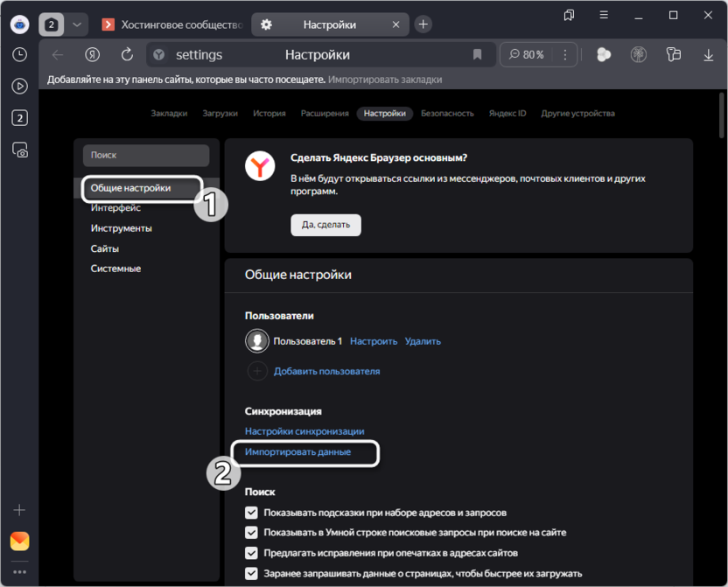Bookmark this page icon in address bar
The image size is (728, 587).
pos(477,55)
